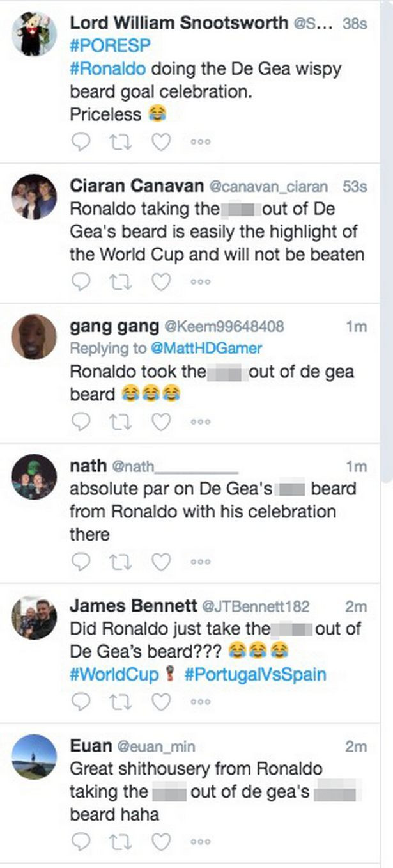The height and width of the screenshot is (868, 393).
Task: Open more options on Ciaran Canavan's tweet
Action: pyautogui.click(x=200, y=282)
